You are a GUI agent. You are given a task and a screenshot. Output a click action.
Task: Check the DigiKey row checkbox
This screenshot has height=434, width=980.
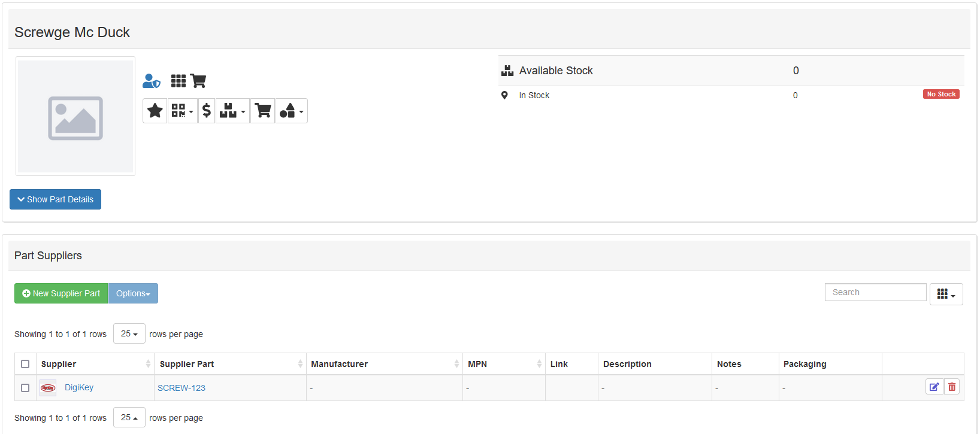(25, 388)
